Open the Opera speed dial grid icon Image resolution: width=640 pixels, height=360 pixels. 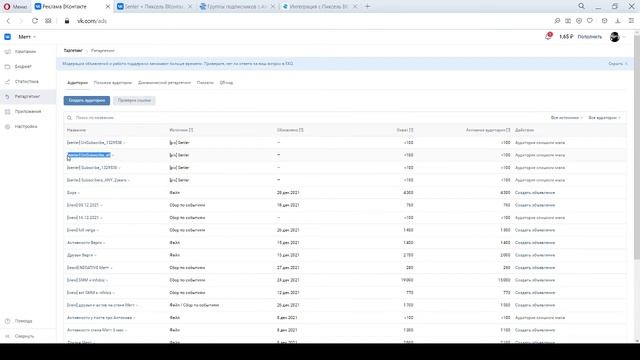click(48, 21)
